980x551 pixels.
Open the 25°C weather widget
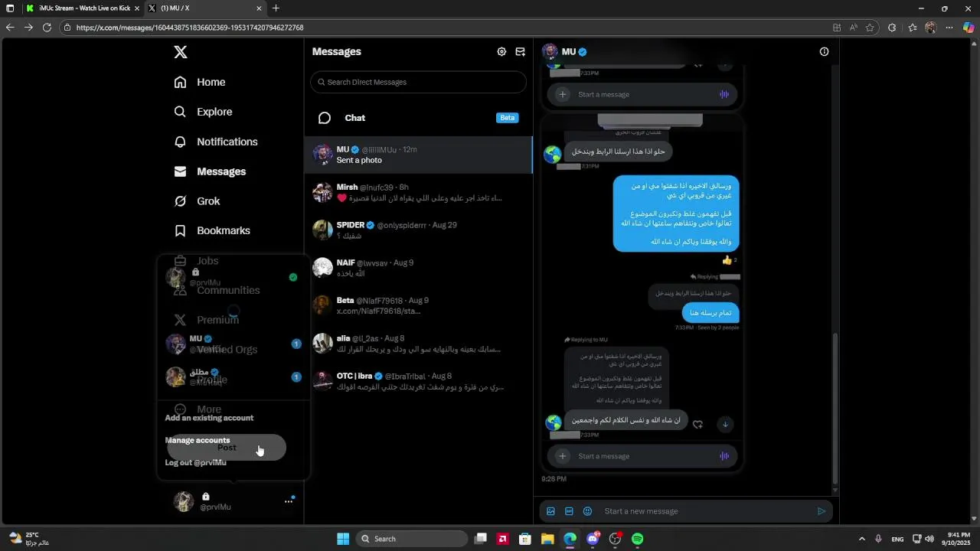coord(29,539)
